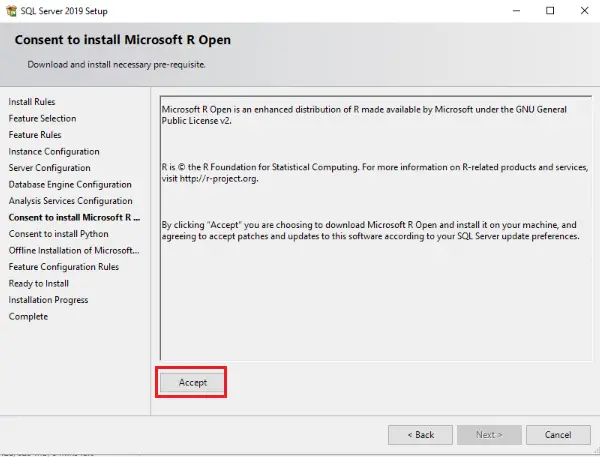
Task: Select Consent to install Microsoft R step
Action: click(x=74, y=217)
